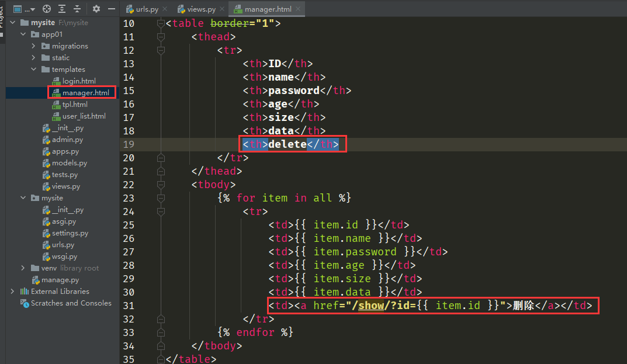The image size is (627, 364).
Task: Expand the External Libraries node
Action: 12,292
